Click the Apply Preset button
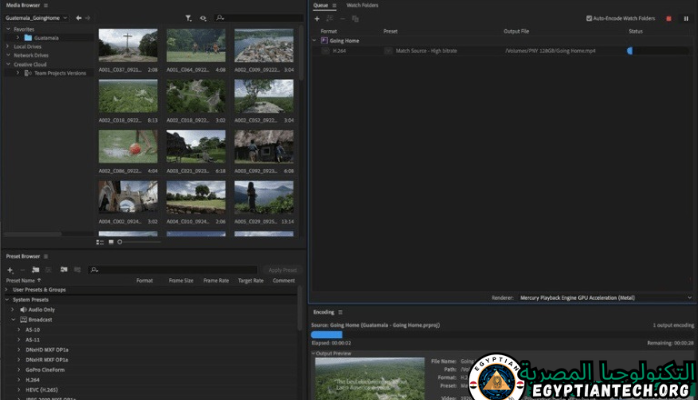Viewport: 698px width, 400px height. (x=283, y=270)
